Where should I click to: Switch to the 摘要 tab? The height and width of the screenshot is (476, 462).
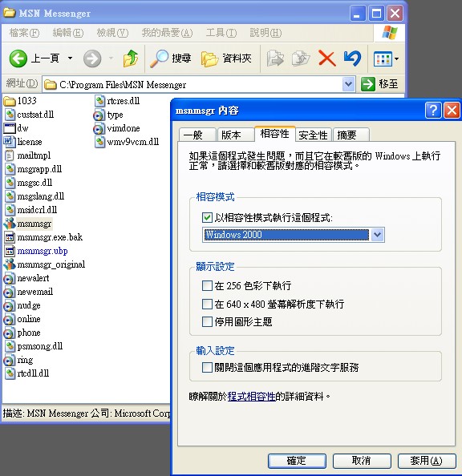click(351, 135)
